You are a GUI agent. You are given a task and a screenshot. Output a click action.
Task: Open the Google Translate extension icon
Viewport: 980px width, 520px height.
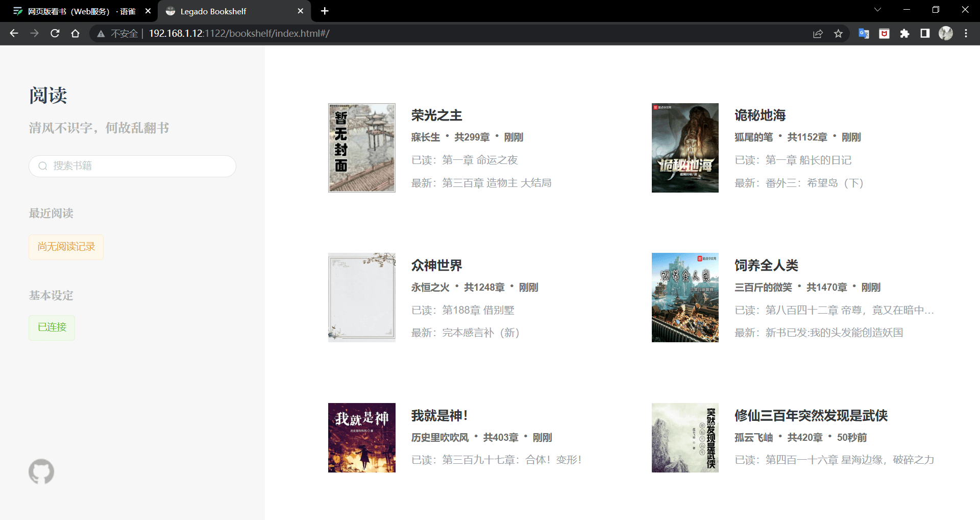[x=864, y=33]
